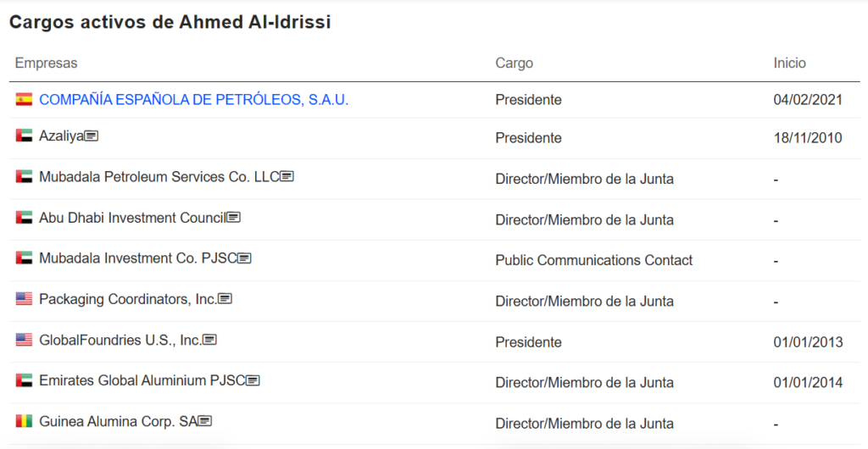
Task: Select the Empresas column header
Action: click(x=46, y=63)
